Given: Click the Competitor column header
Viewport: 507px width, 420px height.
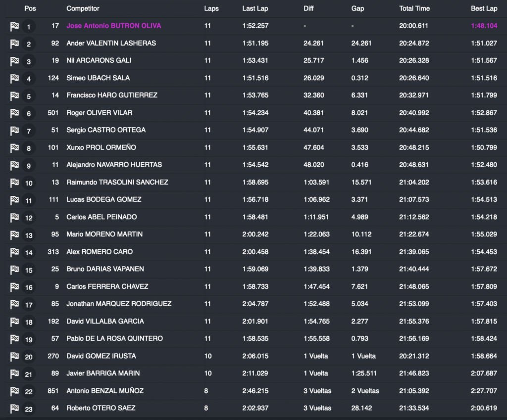Looking at the screenshot, I should coord(83,8).
